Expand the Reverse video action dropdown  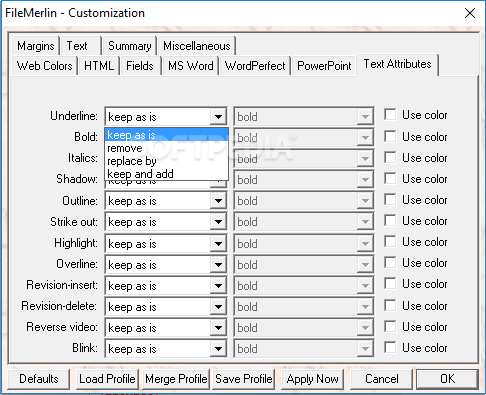(x=218, y=328)
